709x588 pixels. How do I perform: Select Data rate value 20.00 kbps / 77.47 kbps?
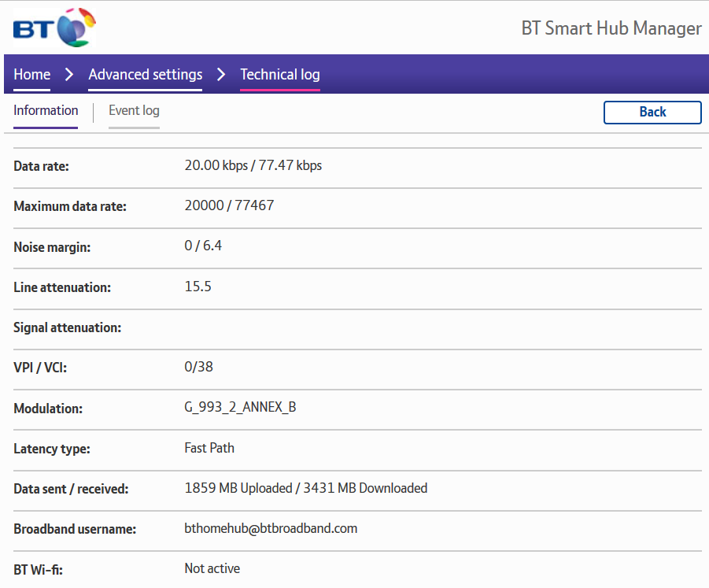253,165
